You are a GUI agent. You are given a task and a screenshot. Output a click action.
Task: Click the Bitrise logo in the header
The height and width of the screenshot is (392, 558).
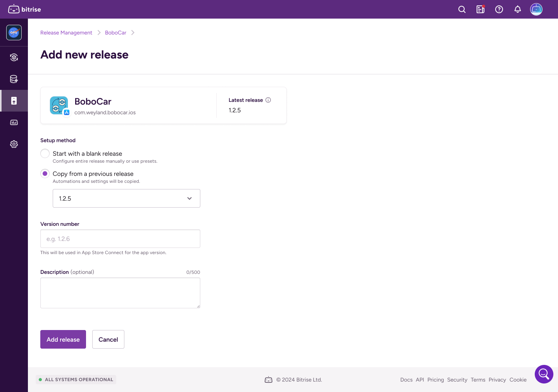24,9
